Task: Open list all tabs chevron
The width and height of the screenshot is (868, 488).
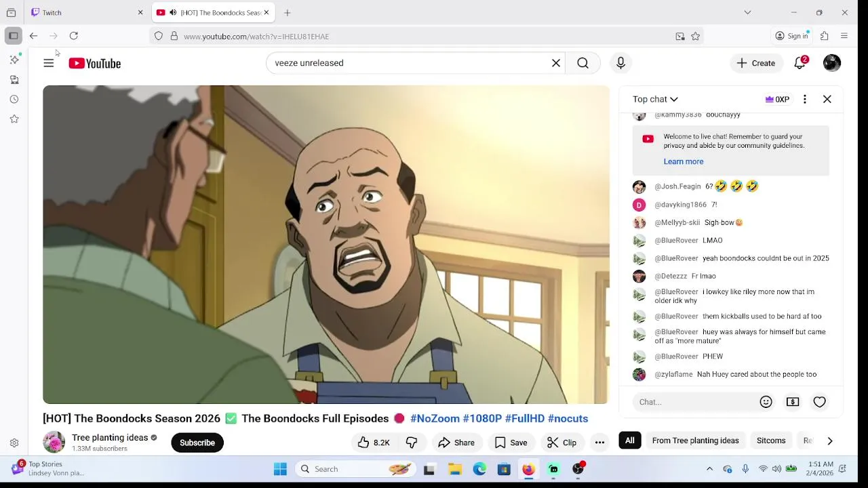Action: pos(747,12)
